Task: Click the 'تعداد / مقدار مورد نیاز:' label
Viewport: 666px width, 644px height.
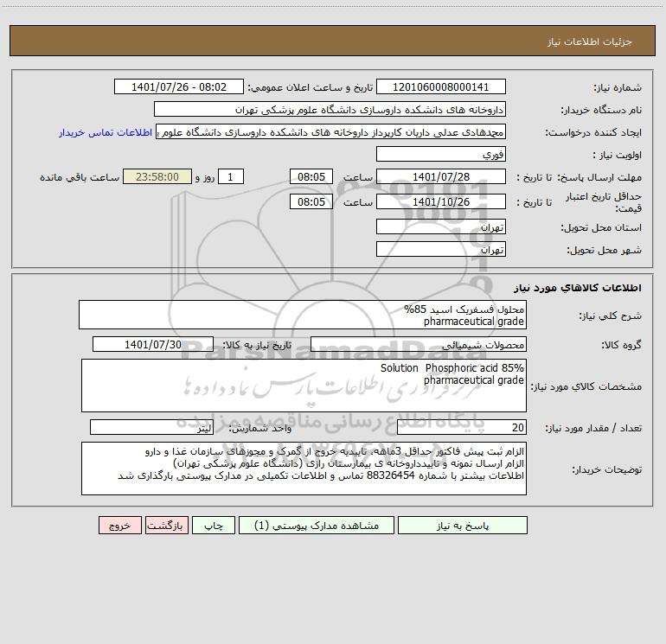Action: click(593, 429)
